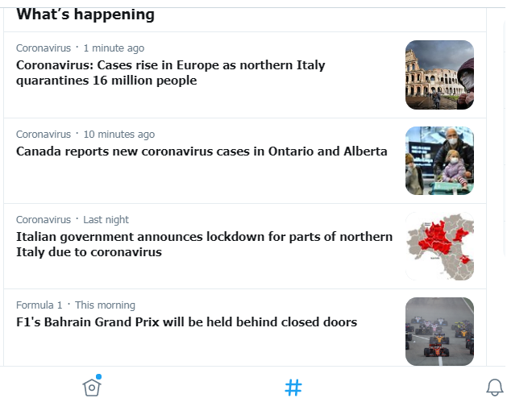Read F1's Bahrain Grand Prix headline
Viewport: 532px width, 419px height.
[x=187, y=322]
